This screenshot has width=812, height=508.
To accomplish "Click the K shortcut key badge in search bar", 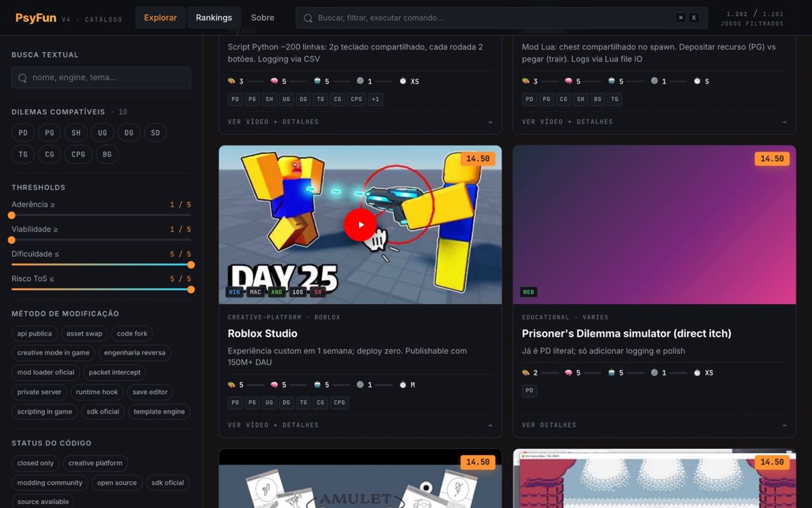I will point(694,18).
